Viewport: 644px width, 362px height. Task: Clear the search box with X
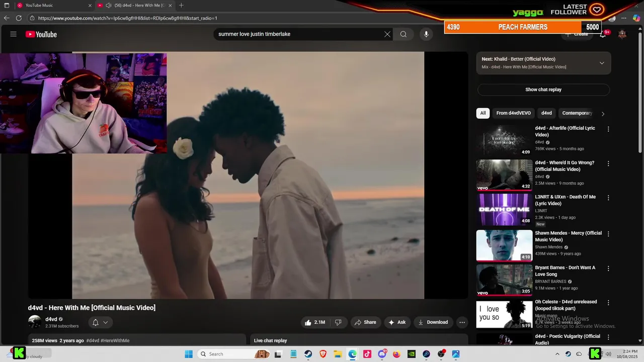[x=387, y=34]
